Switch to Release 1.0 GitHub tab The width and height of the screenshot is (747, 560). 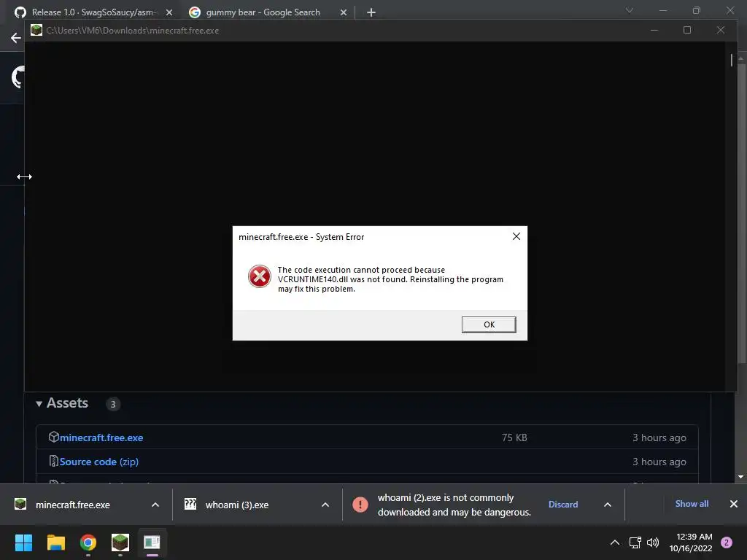pos(93,12)
